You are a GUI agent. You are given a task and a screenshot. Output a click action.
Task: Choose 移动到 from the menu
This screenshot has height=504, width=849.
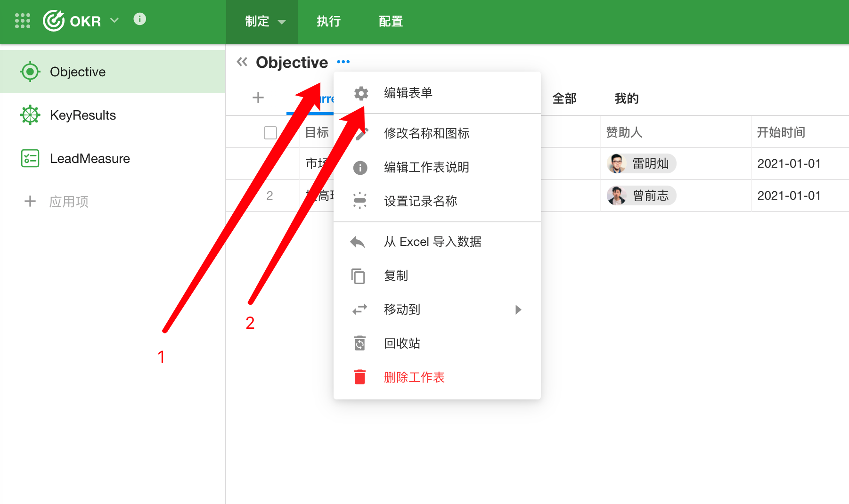click(437, 309)
